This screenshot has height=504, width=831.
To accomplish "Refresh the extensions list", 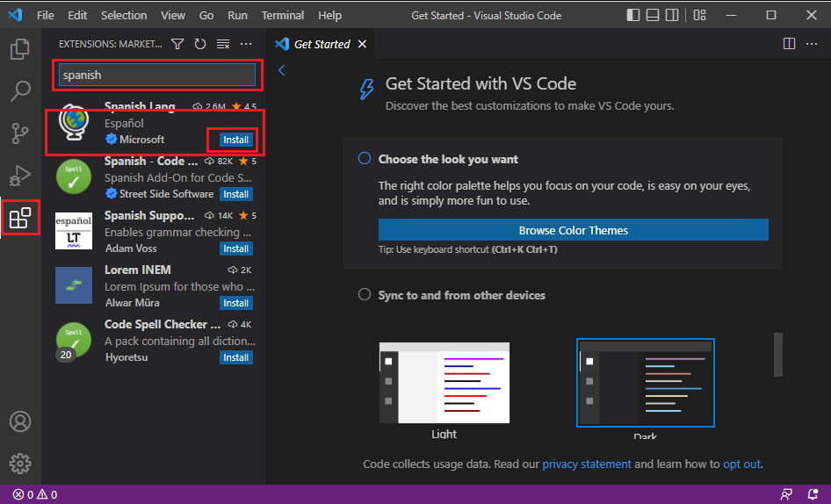I will [x=199, y=44].
